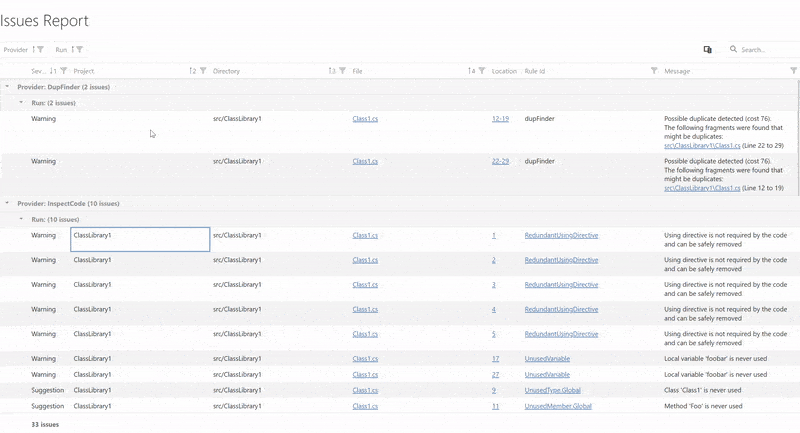Toggle sort order on Provider group chip
800x433 pixels.
(33, 49)
